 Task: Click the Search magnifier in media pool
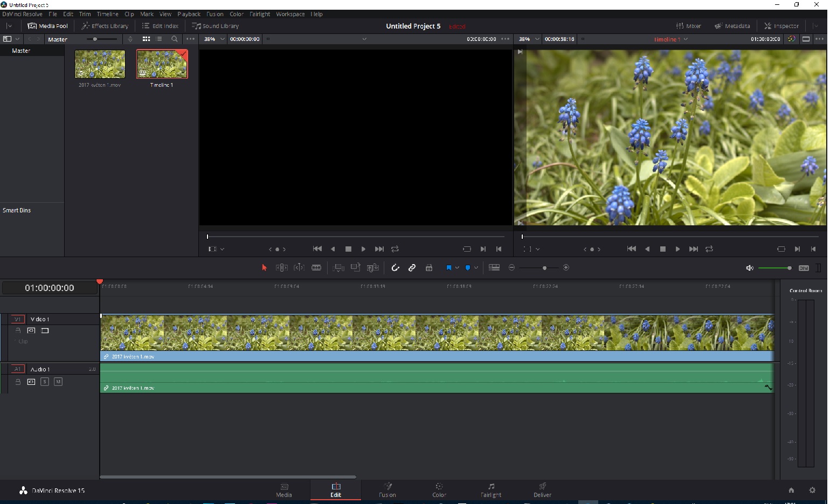[x=174, y=39]
